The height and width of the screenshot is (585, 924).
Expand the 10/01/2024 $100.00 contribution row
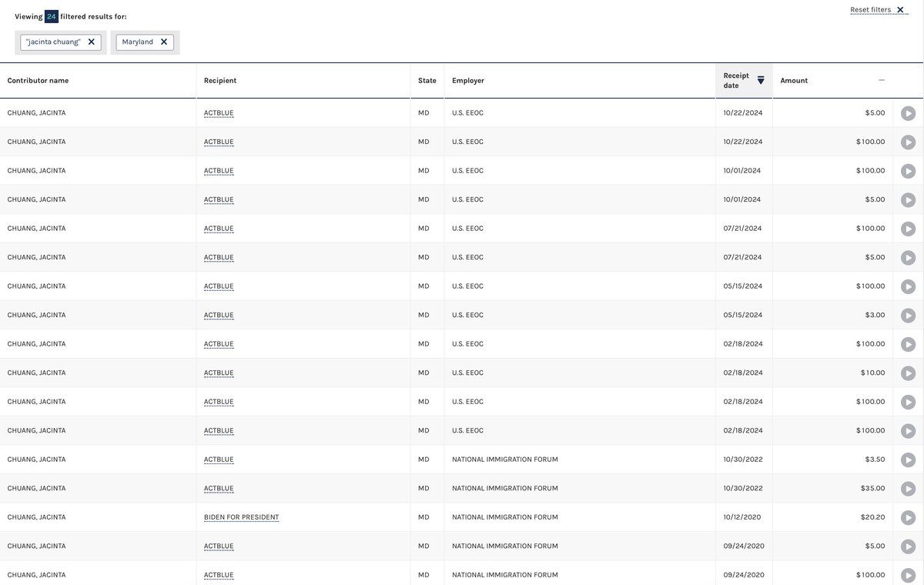coord(908,171)
